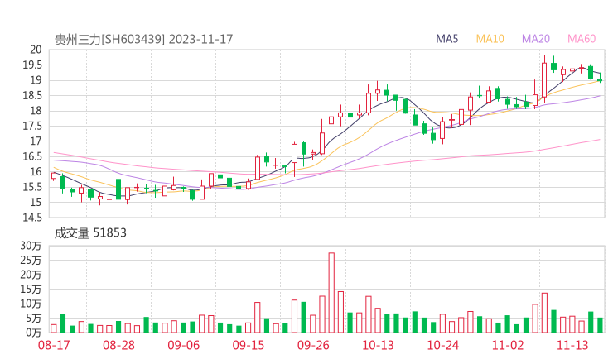
Task: Click the 09-26 date axis label
Action: (313, 345)
